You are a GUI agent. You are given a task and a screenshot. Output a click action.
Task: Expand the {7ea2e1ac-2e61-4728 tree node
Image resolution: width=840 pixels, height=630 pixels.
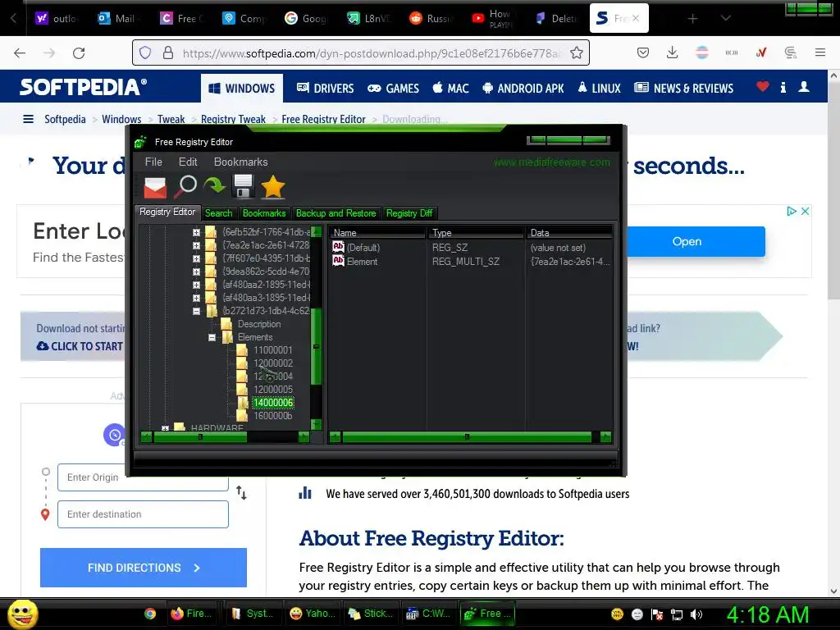tap(196, 245)
